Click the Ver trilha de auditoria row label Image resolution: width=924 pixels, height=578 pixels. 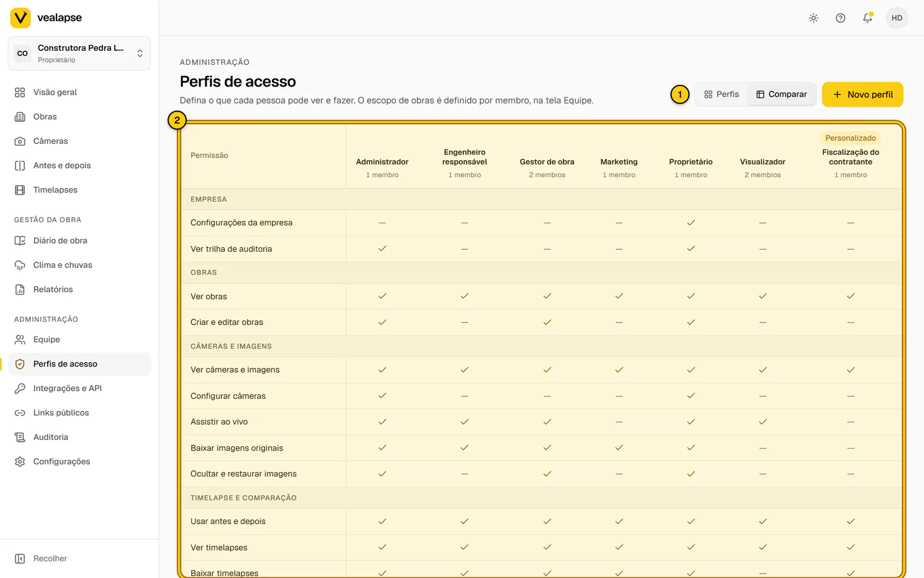pyautogui.click(x=231, y=249)
